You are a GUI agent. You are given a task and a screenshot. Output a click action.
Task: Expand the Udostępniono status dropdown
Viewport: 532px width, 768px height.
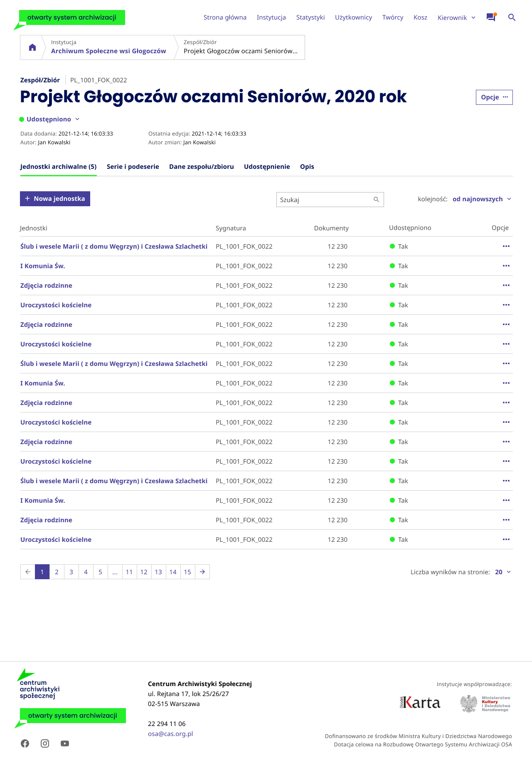[x=49, y=119]
